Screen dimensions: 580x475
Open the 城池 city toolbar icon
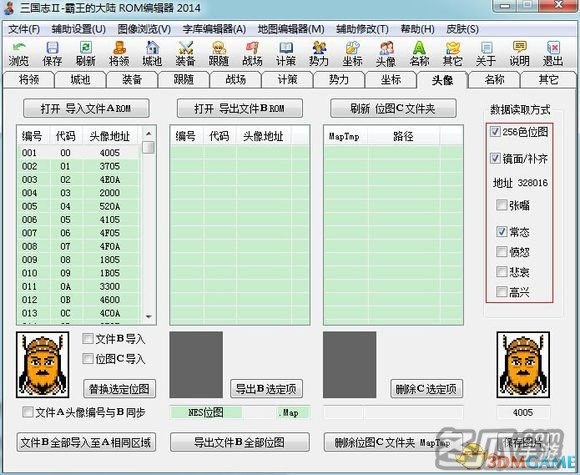[x=152, y=54]
